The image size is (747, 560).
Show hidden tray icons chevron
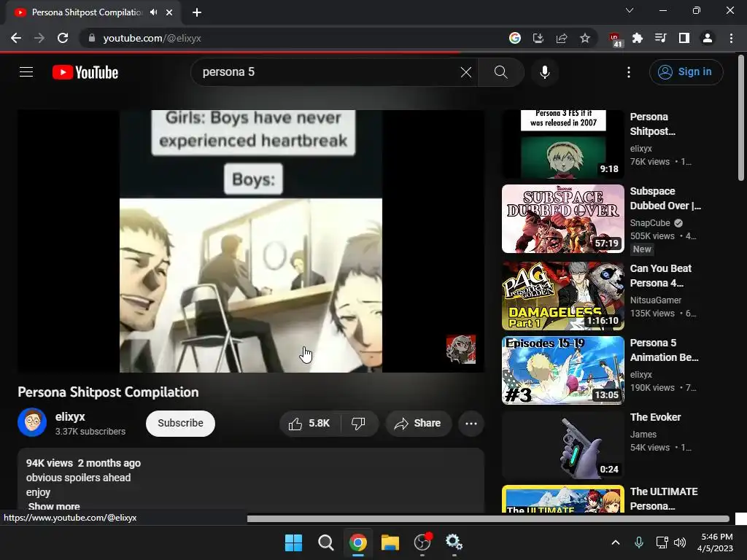click(x=616, y=542)
